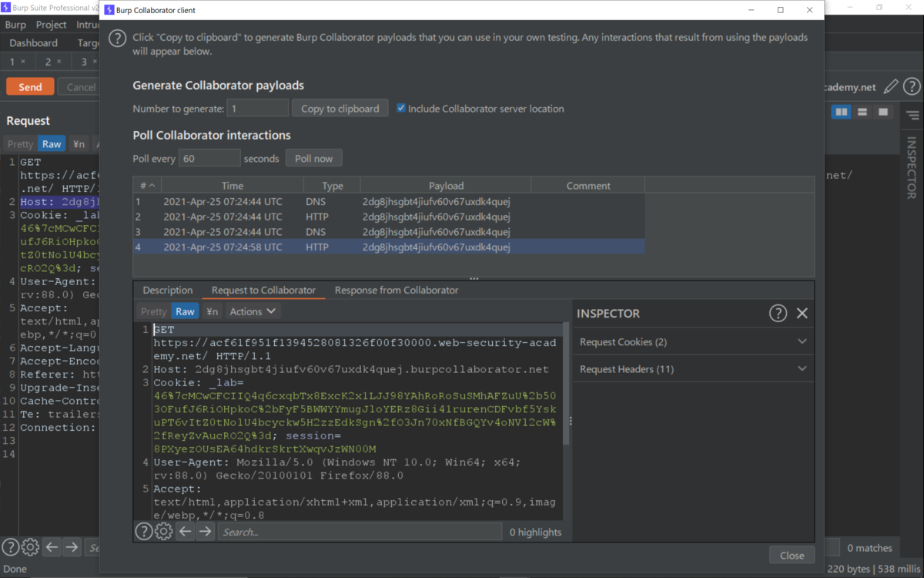Viewport: 924px width, 578px height.
Task: Sort interactions by Type column
Action: tap(332, 186)
